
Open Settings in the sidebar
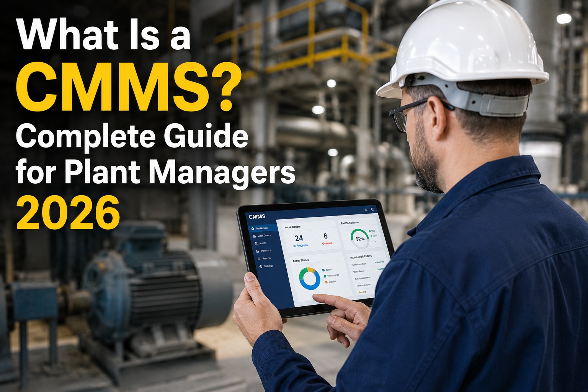pos(266,266)
